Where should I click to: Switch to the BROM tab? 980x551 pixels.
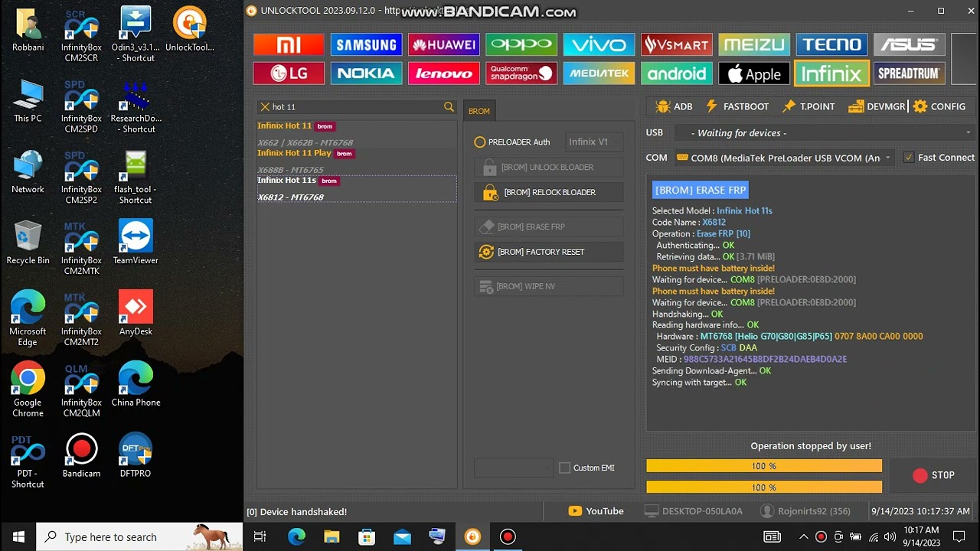(x=479, y=111)
